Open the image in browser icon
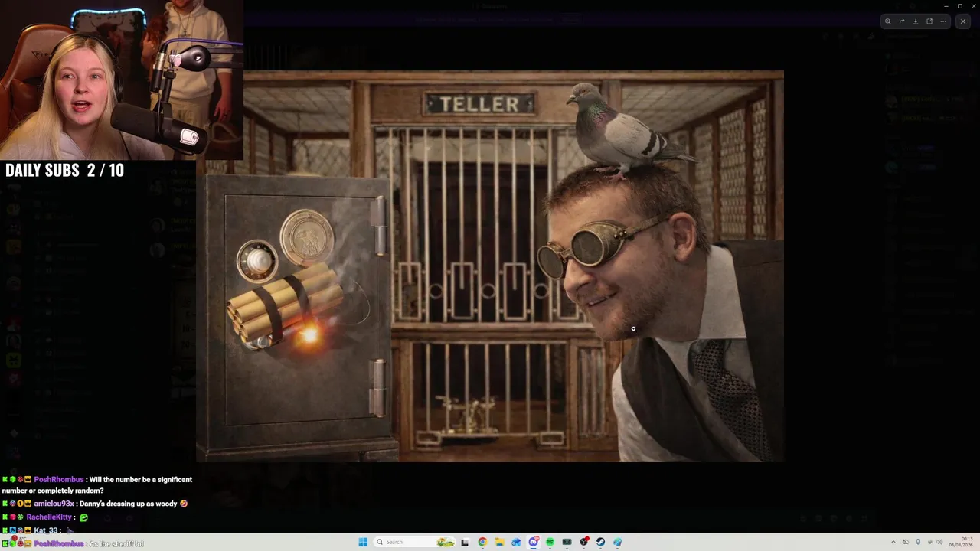 929,21
